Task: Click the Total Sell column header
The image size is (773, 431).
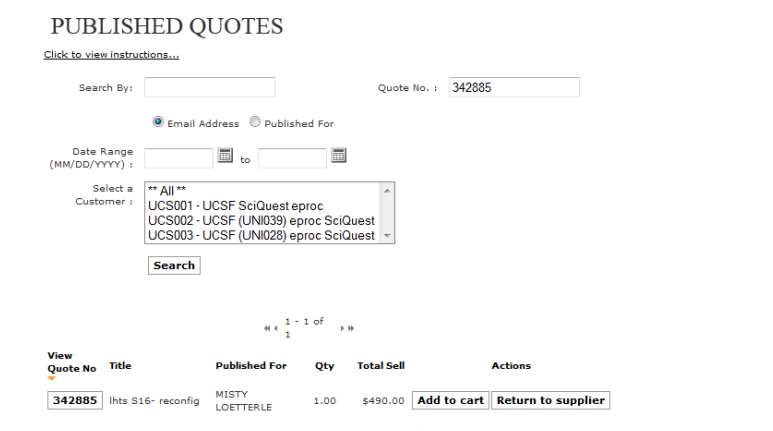Action: click(x=381, y=365)
